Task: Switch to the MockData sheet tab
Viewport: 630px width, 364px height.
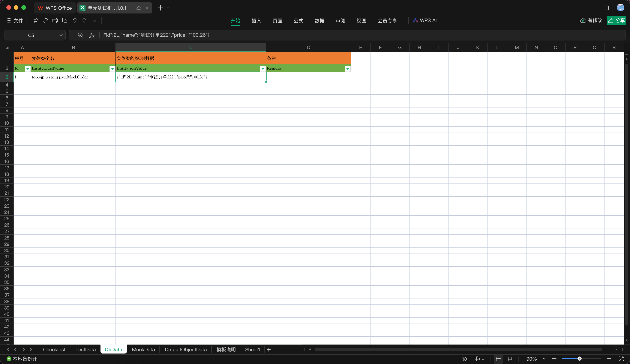Action: pos(143,350)
